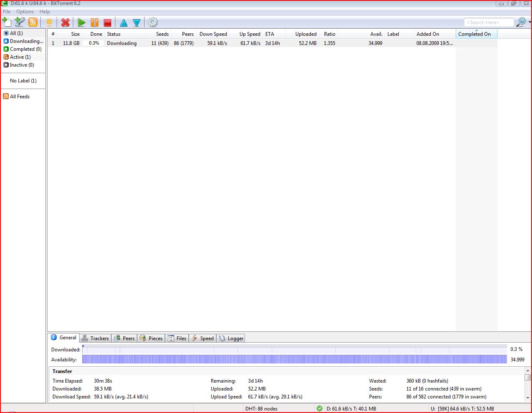The image size is (532, 413).
Task: Open search engine dropdown arrow
Action: click(x=530, y=22)
